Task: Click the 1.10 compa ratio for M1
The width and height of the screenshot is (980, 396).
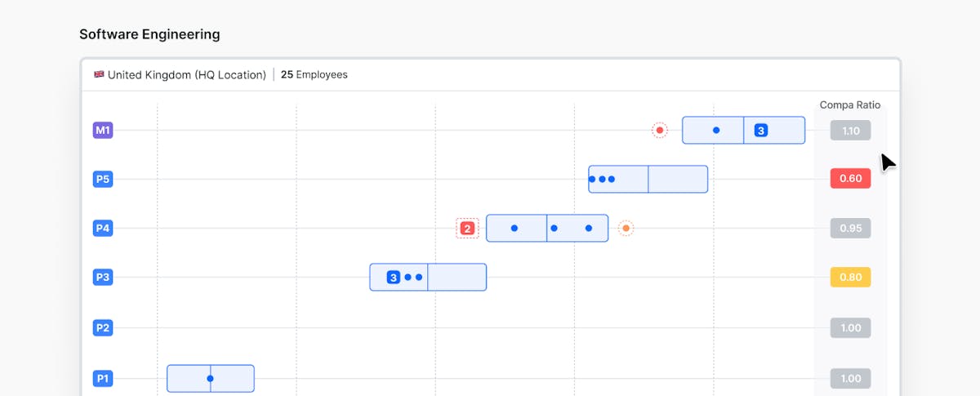Action: [x=850, y=130]
